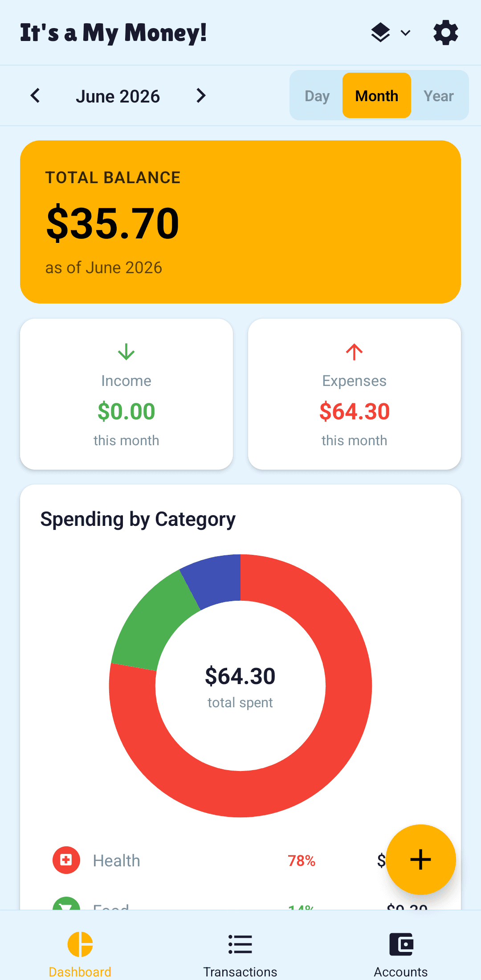Tap the red expenses up arrow
Image resolution: width=481 pixels, height=980 pixels.
(x=355, y=352)
